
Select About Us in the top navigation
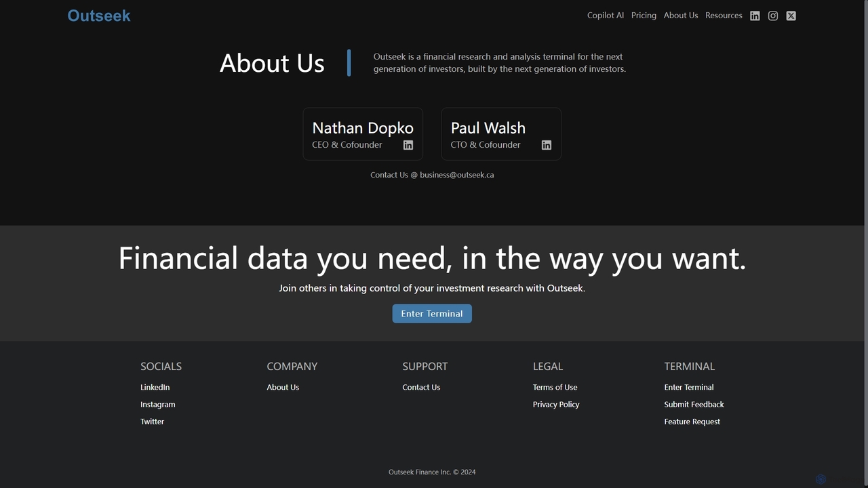coord(681,15)
